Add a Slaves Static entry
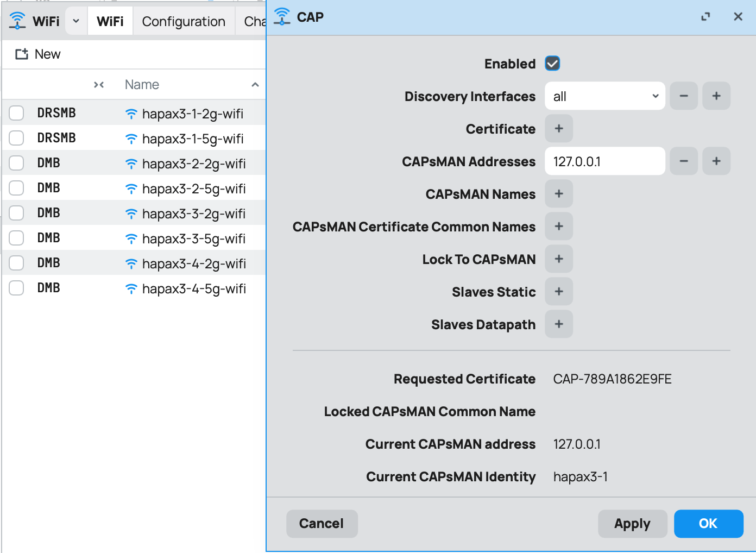756x553 pixels. click(558, 292)
